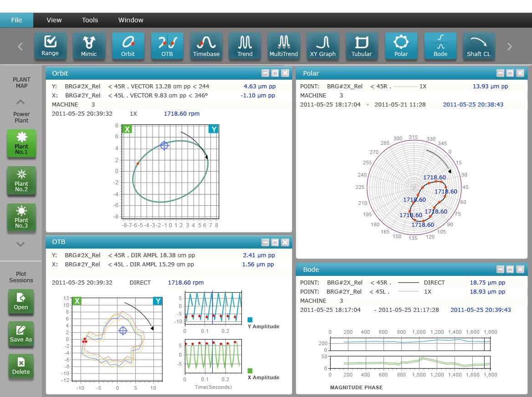
Task: Click the 18.93 µm pp Bode value
Action: [x=487, y=291]
